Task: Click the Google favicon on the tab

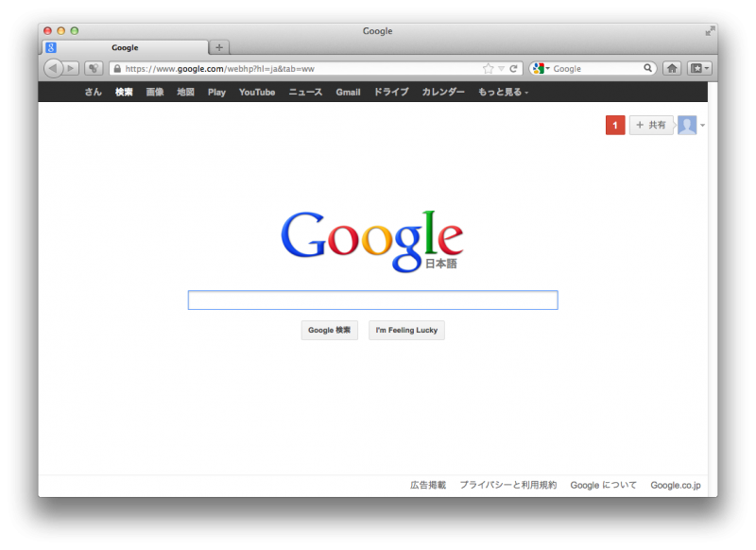Action: click(x=51, y=47)
